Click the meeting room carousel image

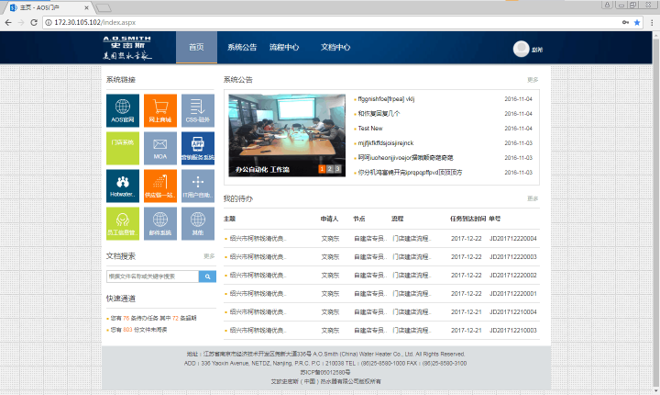287,135
